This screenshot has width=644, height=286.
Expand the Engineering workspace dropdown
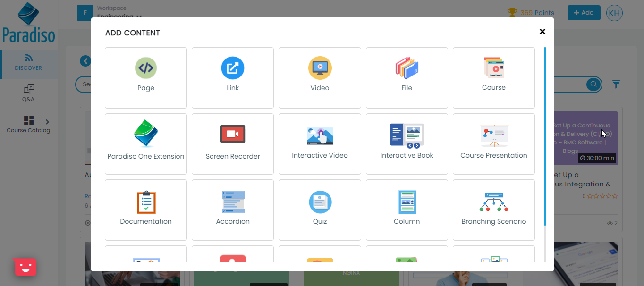tap(139, 17)
